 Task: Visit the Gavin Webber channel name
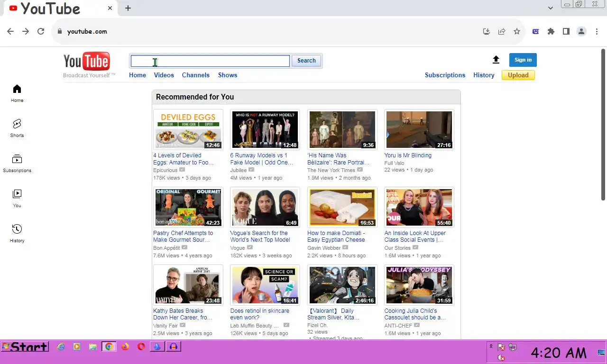pos(324,248)
